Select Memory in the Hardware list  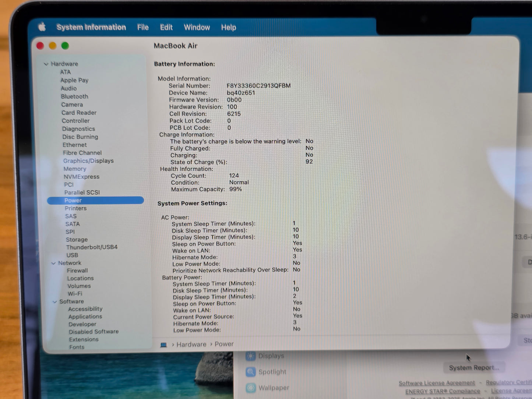(x=75, y=169)
